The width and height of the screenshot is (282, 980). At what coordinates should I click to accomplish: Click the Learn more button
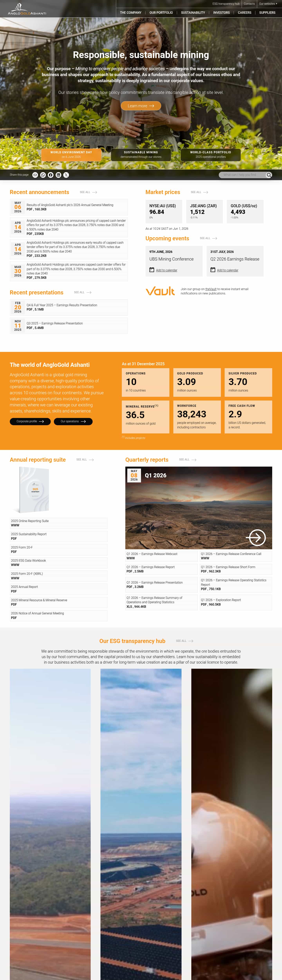pos(141,106)
